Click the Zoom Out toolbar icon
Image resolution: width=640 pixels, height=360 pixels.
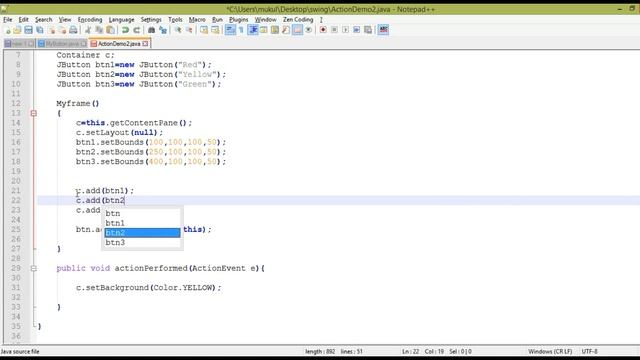[189, 30]
